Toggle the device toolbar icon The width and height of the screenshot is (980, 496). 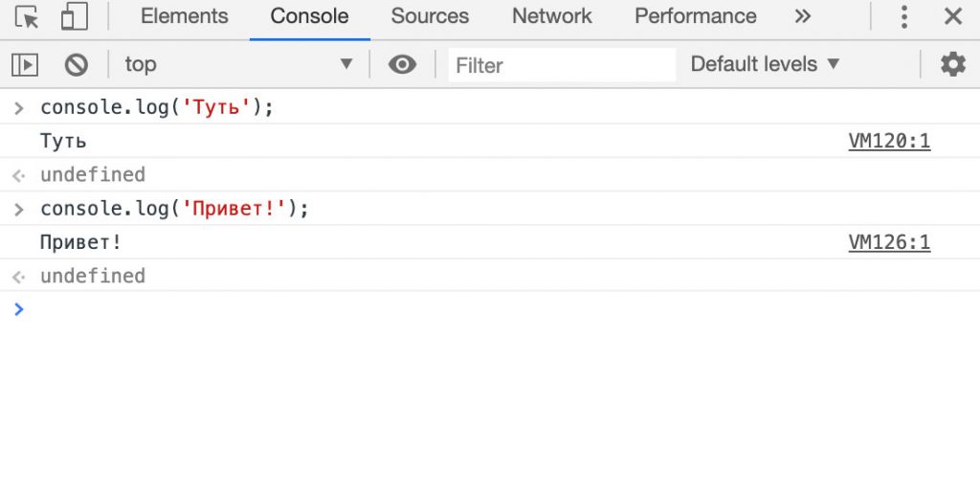tap(74, 17)
